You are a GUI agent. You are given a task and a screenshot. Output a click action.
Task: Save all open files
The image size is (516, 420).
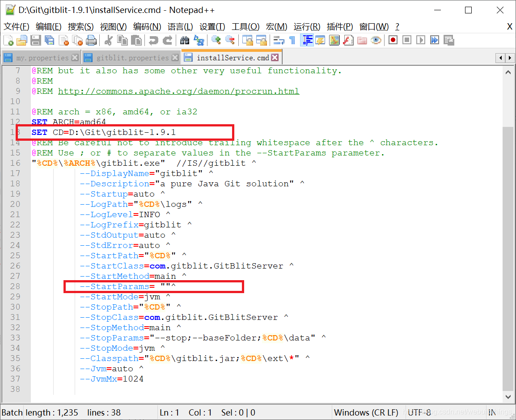coord(49,40)
